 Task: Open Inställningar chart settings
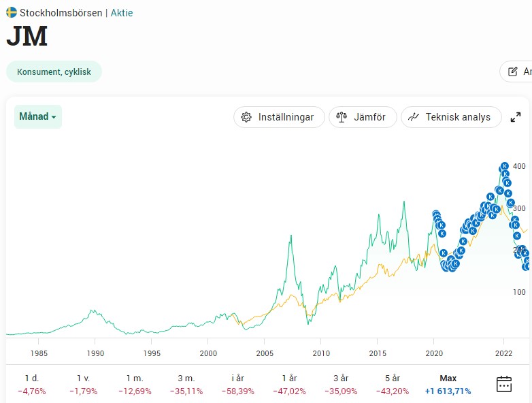(x=279, y=117)
